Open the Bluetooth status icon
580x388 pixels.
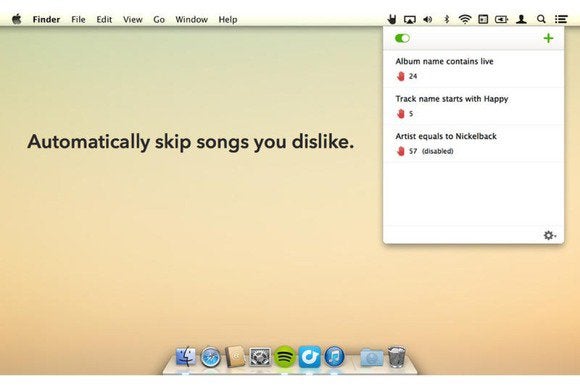coord(446,19)
